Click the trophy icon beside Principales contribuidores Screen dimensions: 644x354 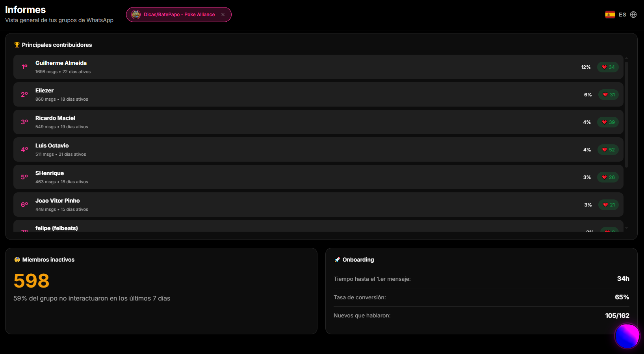(17, 45)
